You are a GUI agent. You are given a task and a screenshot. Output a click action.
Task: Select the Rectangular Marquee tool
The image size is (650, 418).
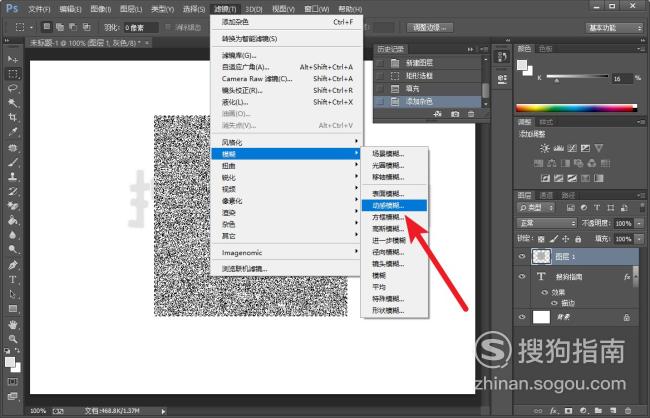[13, 74]
